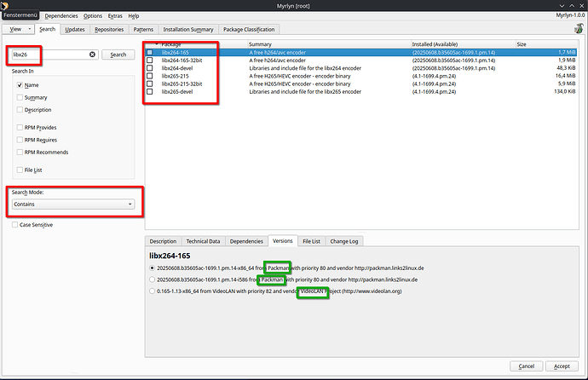Mark the libx265-215 package checkbox
Screen dimensions: 588x380
[x=150, y=76]
